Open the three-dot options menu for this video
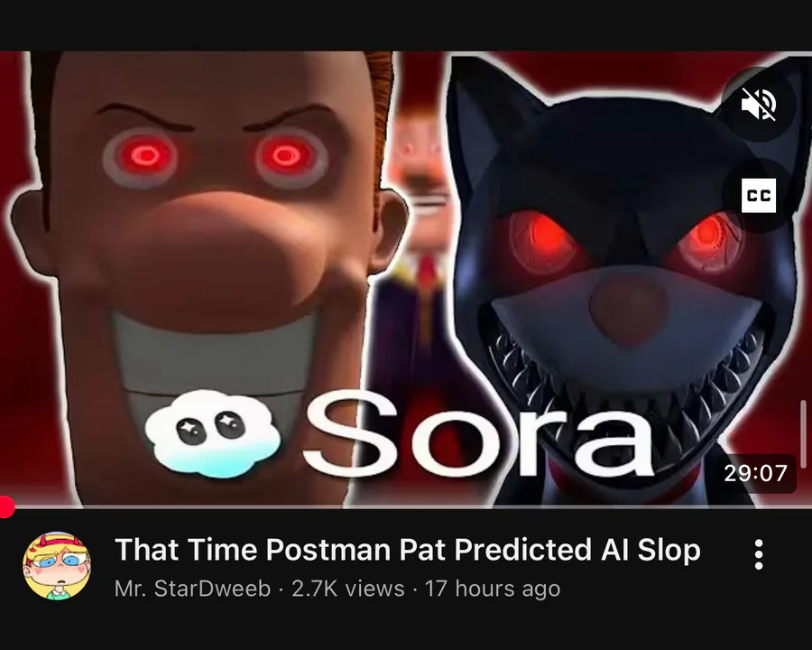Viewport: 812px width, 650px height. (759, 554)
